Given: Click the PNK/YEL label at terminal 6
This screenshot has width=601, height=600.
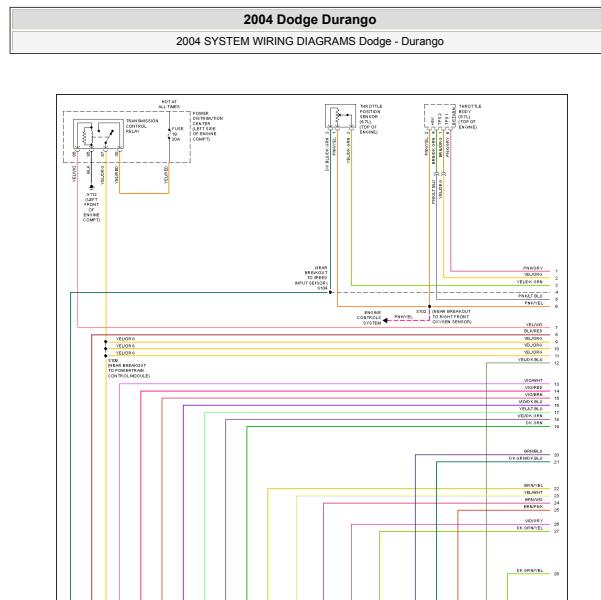Looking at the screenshot, I should (x=534, y=303).
